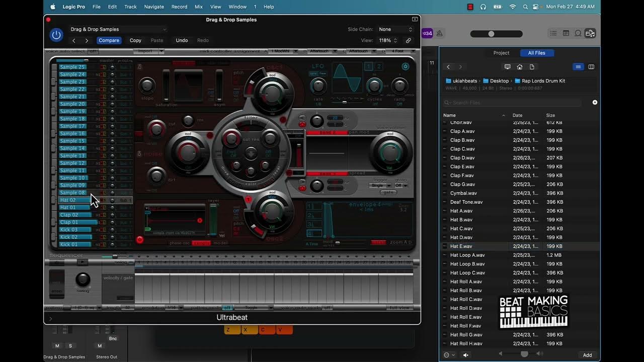644x362 pixels.
Task: Click the full view button
Action: point(400,308)
